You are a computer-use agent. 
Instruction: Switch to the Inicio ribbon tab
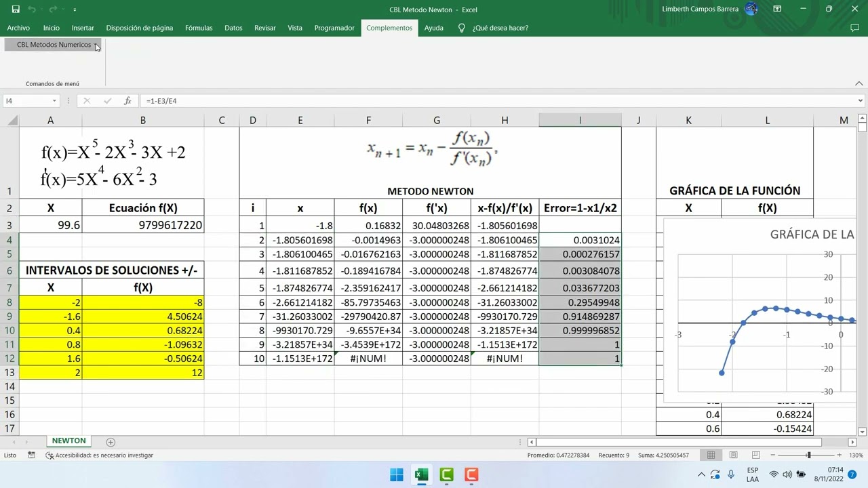51,28
